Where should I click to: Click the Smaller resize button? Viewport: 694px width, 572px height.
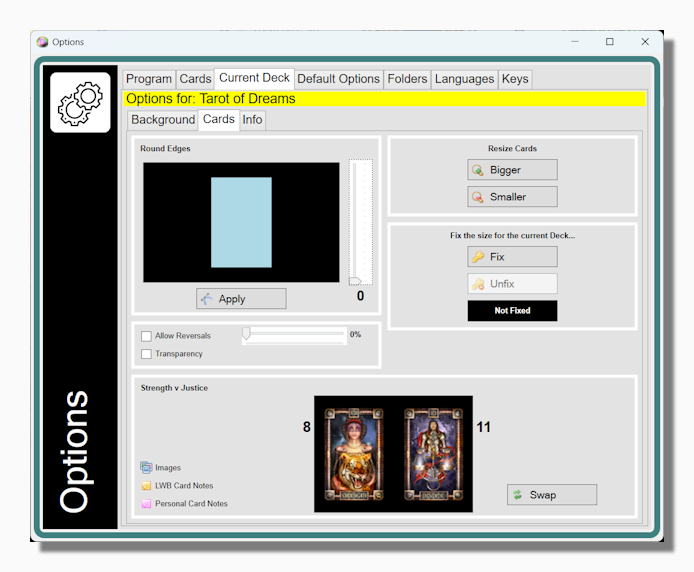coord(512,197)
